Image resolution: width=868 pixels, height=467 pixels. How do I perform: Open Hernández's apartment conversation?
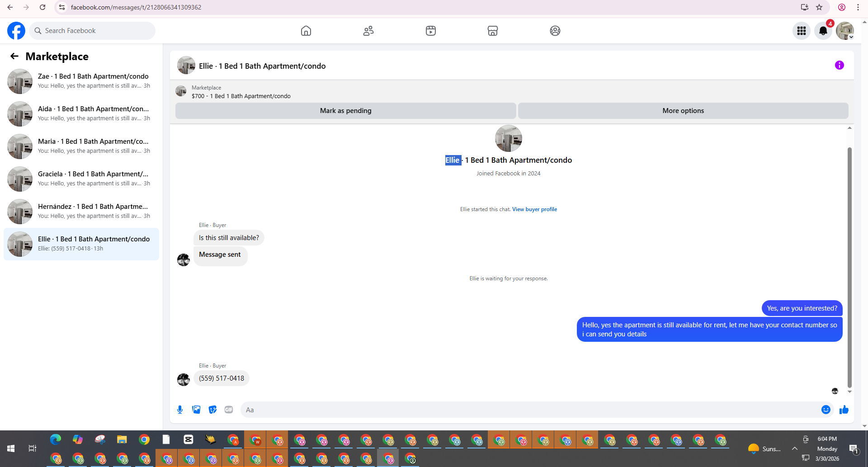pos(81,212)
